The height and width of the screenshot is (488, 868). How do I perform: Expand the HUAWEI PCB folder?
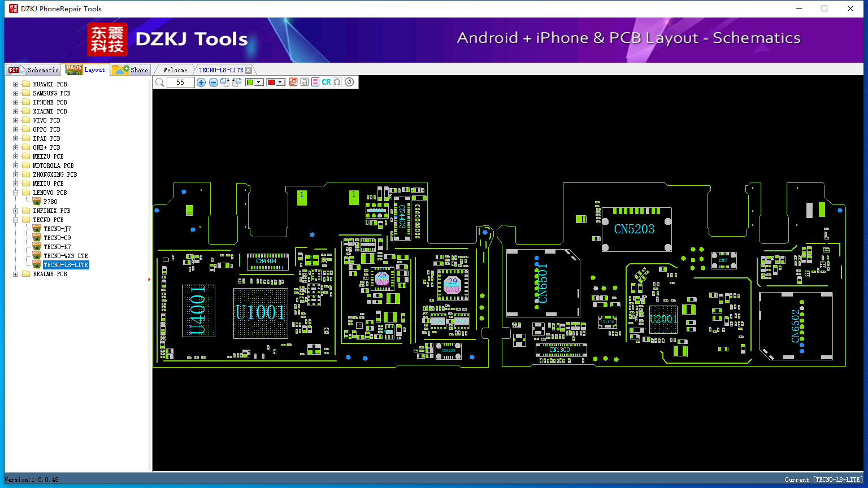click(16, 85)
